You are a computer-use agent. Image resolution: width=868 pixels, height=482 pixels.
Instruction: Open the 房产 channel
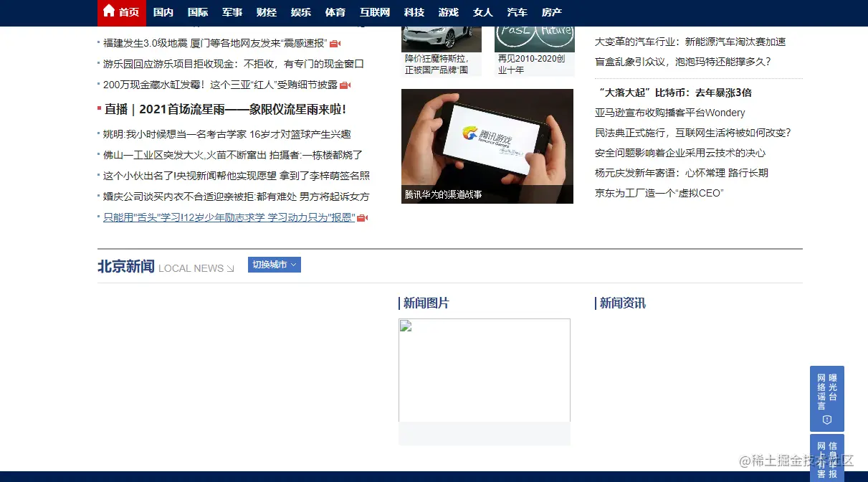(x=552, y=12)
